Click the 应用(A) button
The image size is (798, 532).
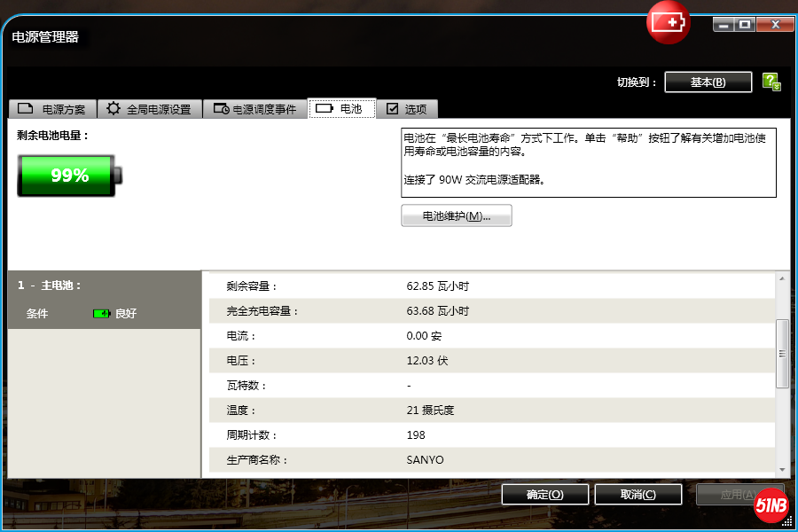click(727, 495)
